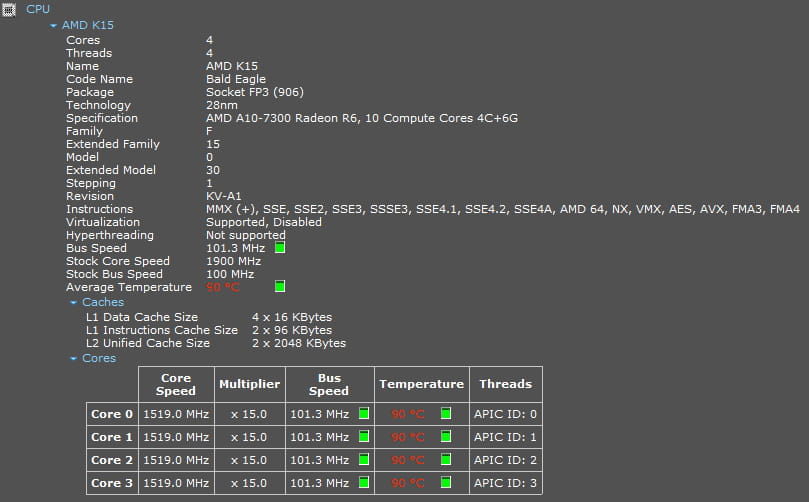Click the red Average Temperature 90 °C value
809x502 pixels.
tap(223, 287)
